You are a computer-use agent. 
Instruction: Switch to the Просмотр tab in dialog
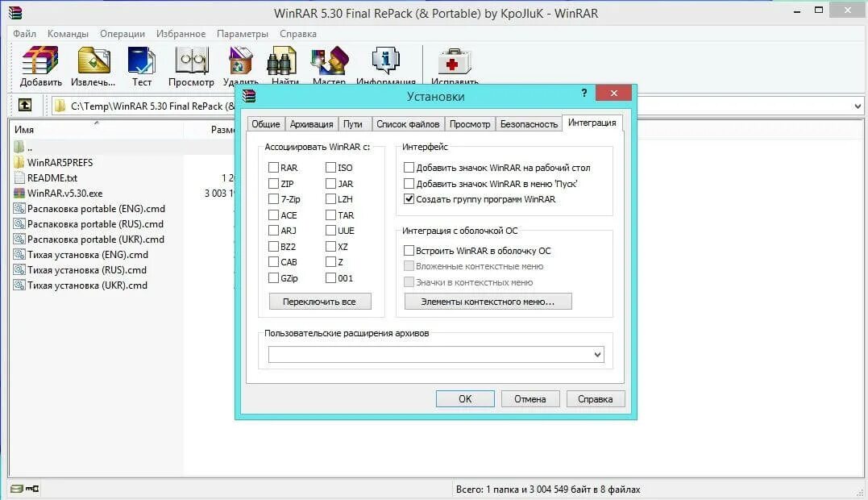(469, 124)
